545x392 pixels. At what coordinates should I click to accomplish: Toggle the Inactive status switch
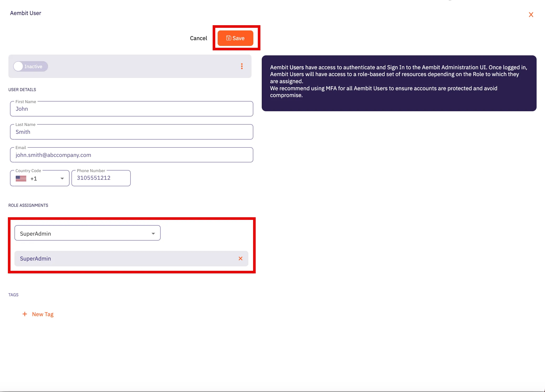pyautogui.click(x=30, y=66)
